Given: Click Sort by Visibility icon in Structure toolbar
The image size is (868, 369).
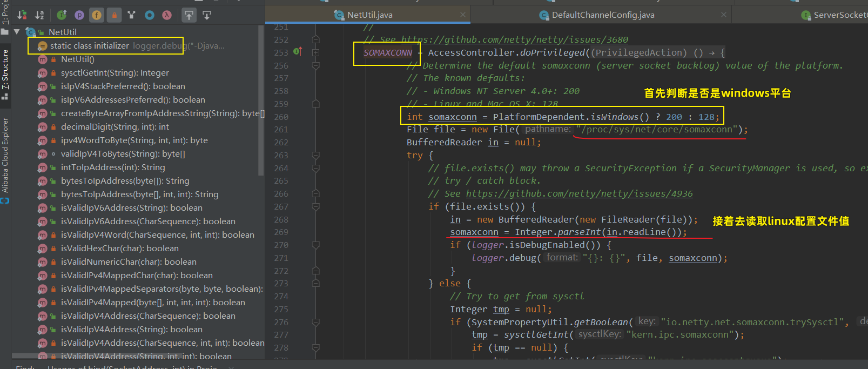Looking at the screenshot, I should [22, 15].
